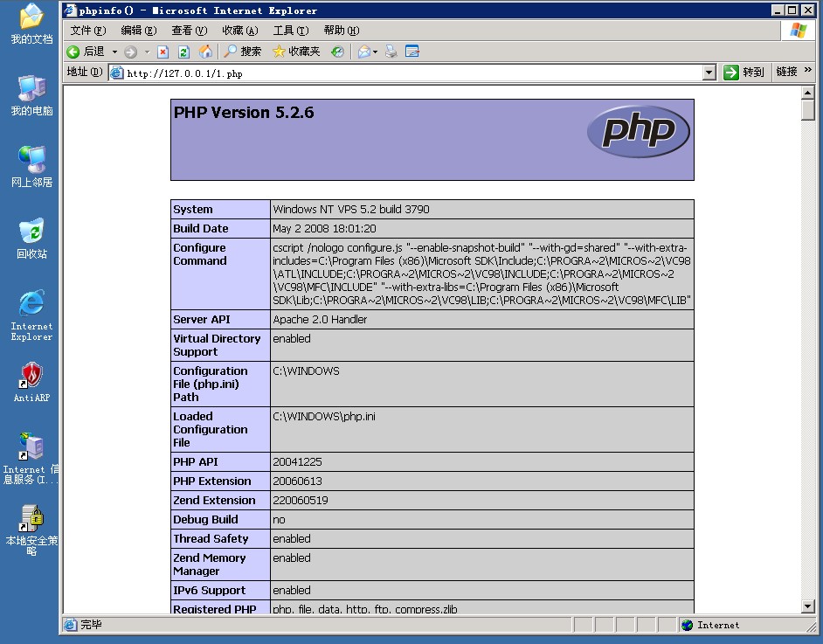Click the page icon beside the URL
The image size is (823, 644).
tap(116, 73)
